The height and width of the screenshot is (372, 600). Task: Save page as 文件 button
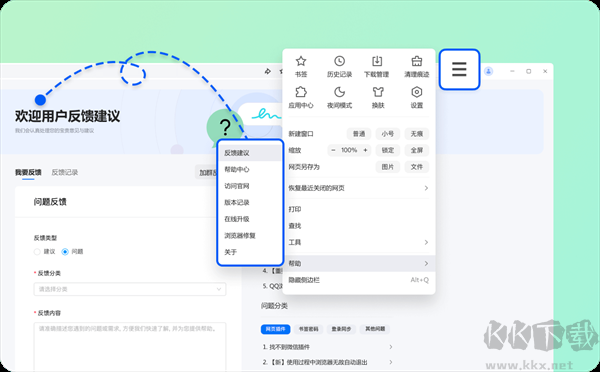pos(417,167)
